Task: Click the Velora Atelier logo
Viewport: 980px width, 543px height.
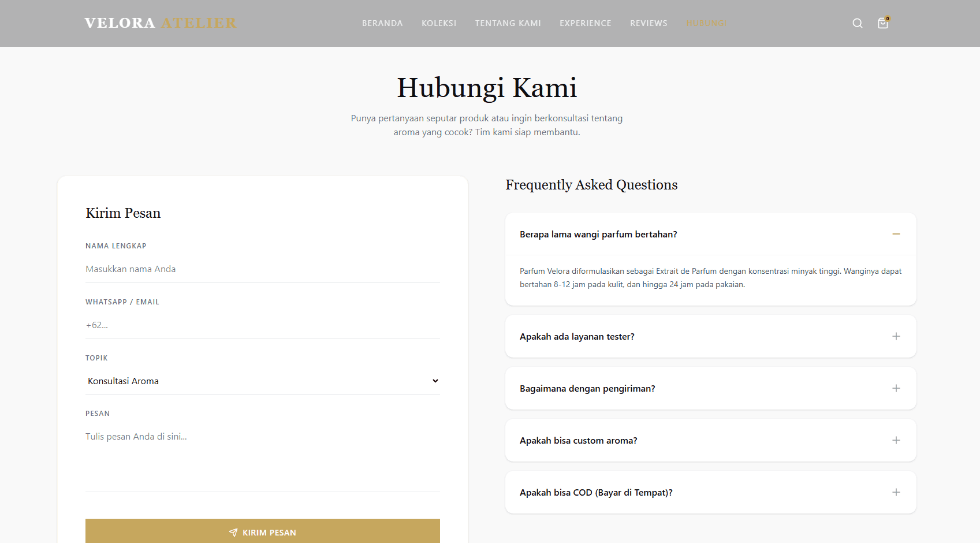Action: point(160,23)
